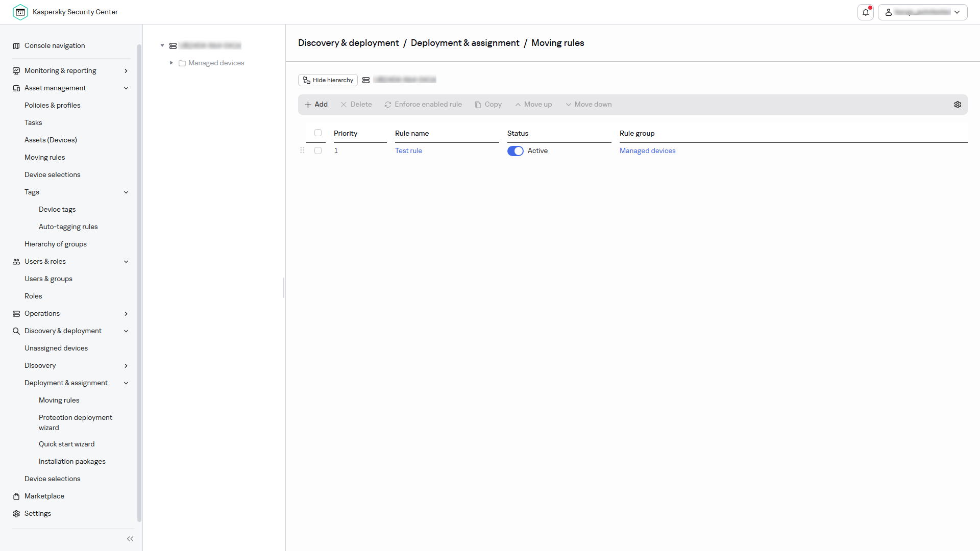Expand Monitoring & reporting section
Image resolution: width=980 pixels, height=551 pixels.
(x=126, y=71)
